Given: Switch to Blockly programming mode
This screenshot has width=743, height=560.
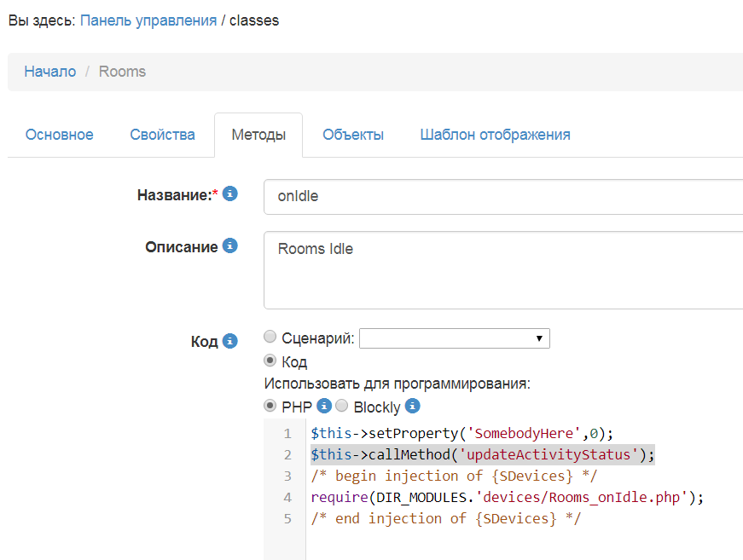Looking at the screenshot, I should pyautogui.click(x=341, y=406).
